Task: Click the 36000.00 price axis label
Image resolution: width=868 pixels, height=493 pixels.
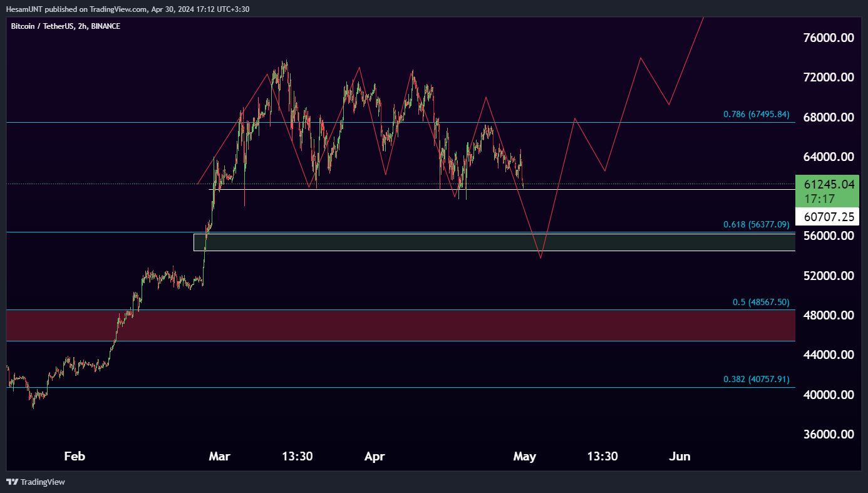Action: point(829,434)
